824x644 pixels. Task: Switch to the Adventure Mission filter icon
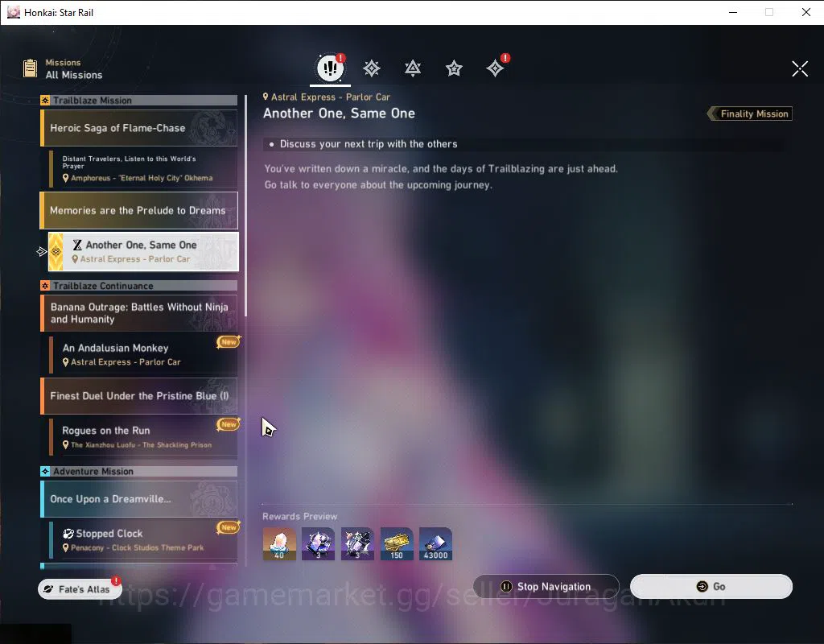(x=495, y=68)
